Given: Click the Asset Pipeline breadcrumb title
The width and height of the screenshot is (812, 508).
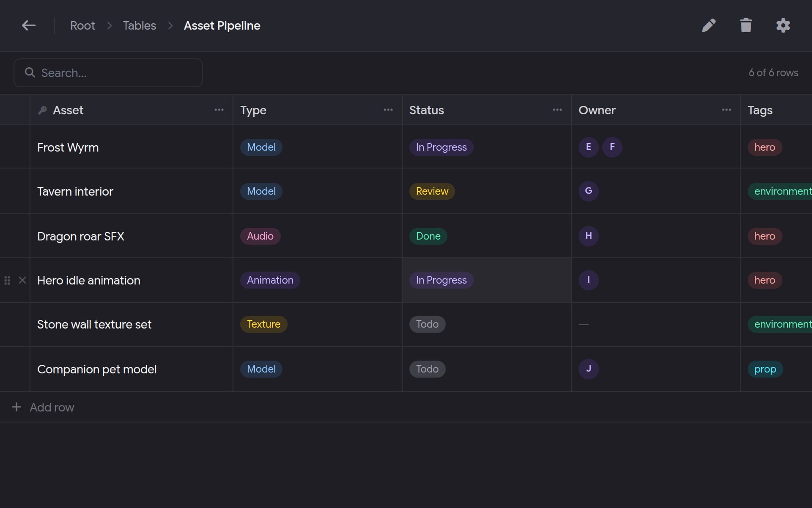Looking at the screenshot, I should pyautogui.click(x=222, y=25).
